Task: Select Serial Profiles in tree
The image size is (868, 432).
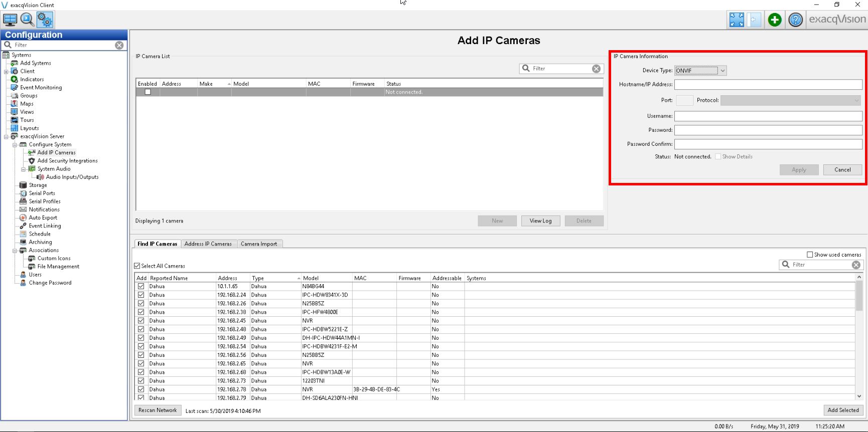Action: (x=45, y=201)
